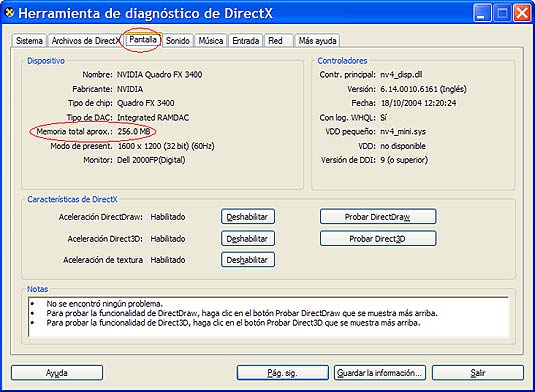The width and height of the screenshot is (535, 392).
Task: Click inside the Notas text box
Action: (x=268, y=317)
